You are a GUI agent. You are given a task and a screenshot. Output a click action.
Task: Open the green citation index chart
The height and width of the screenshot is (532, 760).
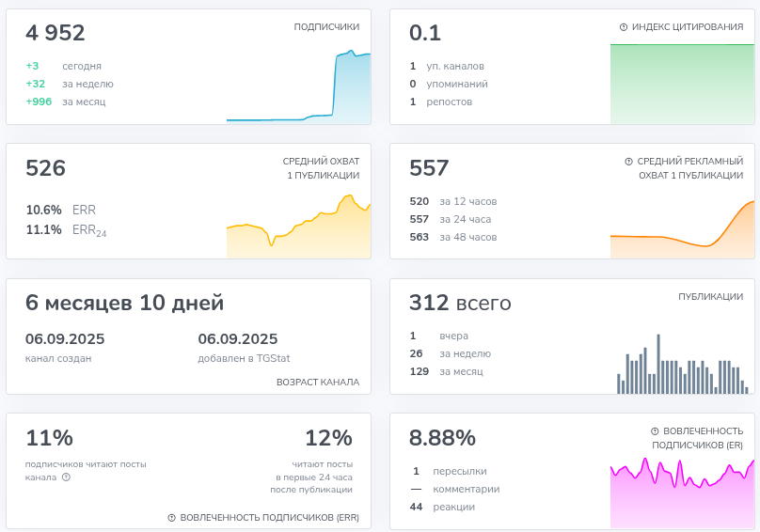coord(682,84)
